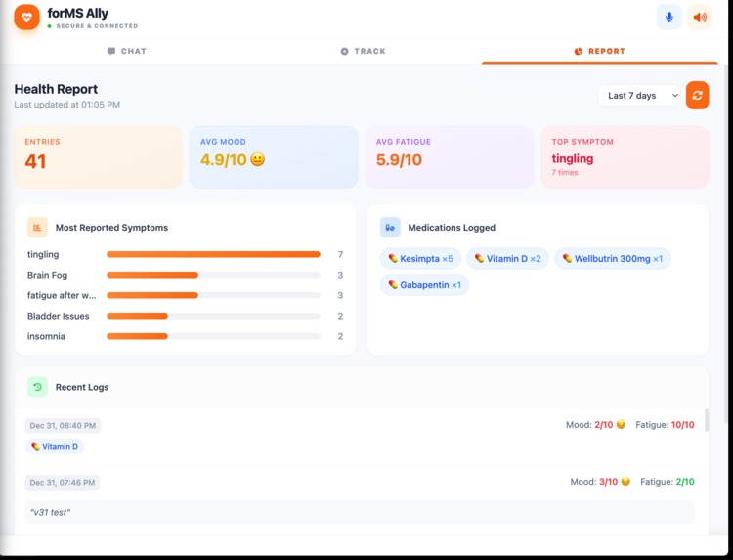Click the Avg Mood 4.9/10 card
This screenshot has width=733, height=560.
tap(274, 157)
